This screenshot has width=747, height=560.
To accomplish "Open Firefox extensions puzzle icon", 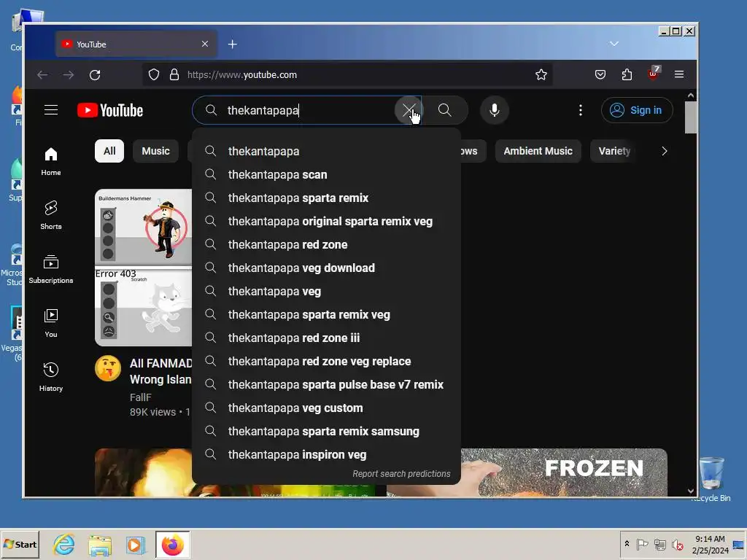I will pyautogui.click(x=627, y=75).
